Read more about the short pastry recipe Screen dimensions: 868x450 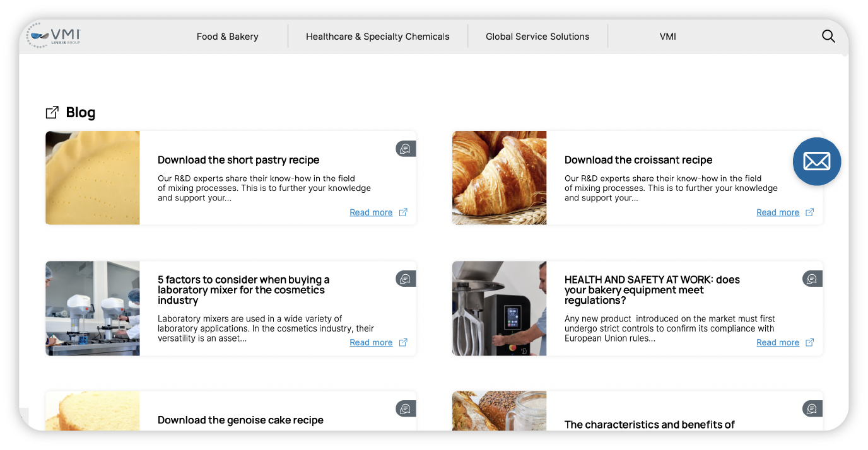(x=371, y=212)
